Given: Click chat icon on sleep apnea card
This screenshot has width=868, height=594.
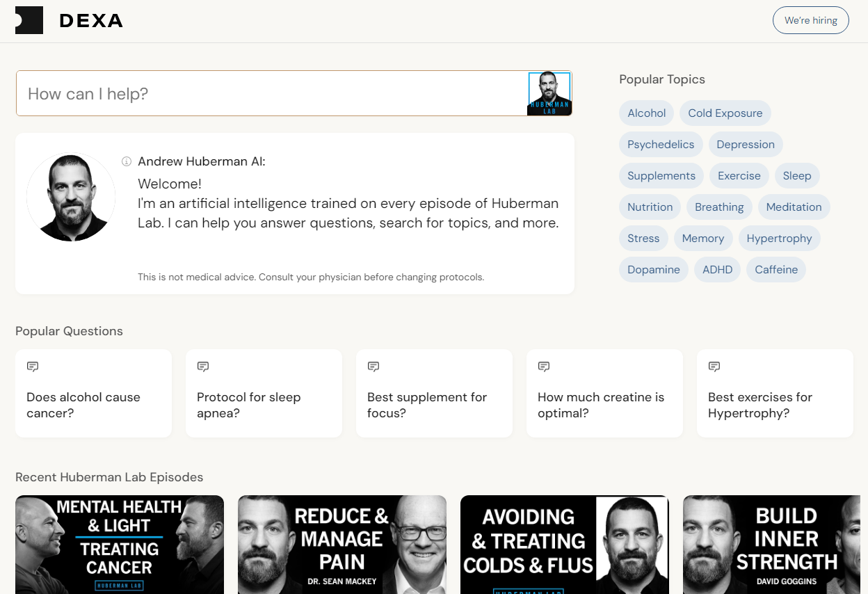Looking at the screenshot, I should 202,366.
